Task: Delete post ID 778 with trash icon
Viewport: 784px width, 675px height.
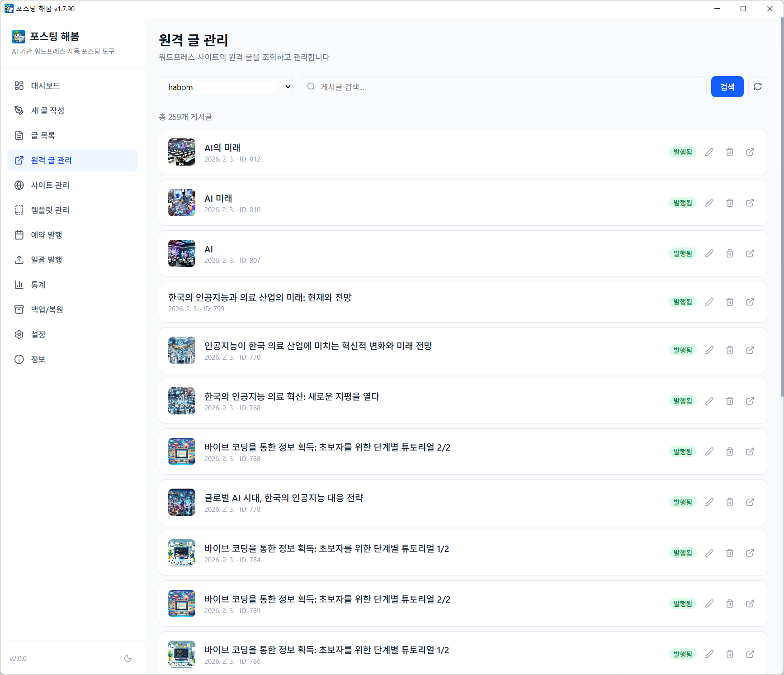Action: click(x=730, y=502)
